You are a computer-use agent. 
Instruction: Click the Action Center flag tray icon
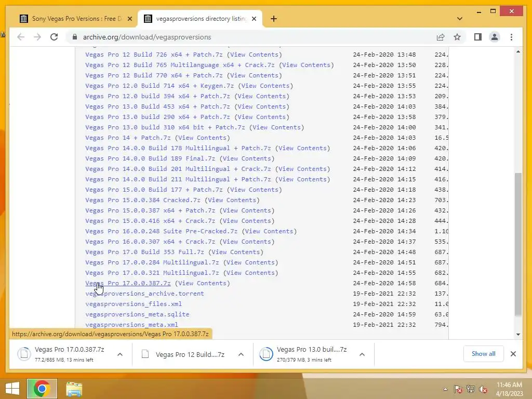click(458, 389)
